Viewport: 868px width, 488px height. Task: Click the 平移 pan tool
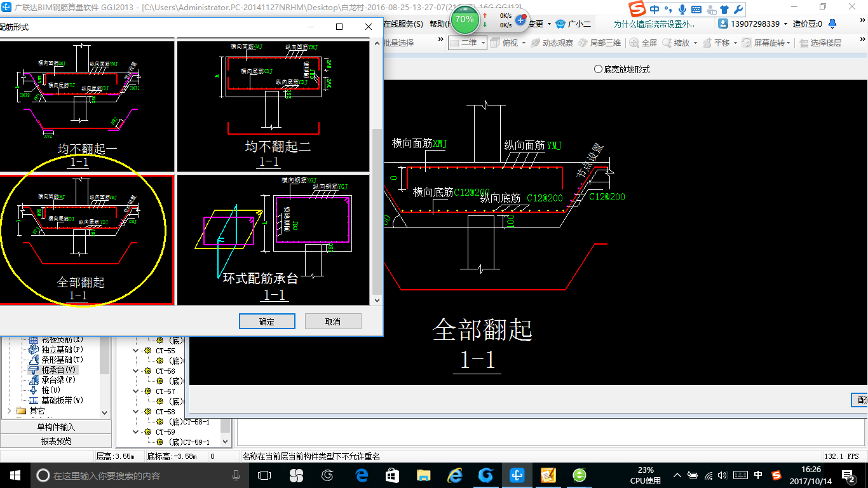(716, 43)
